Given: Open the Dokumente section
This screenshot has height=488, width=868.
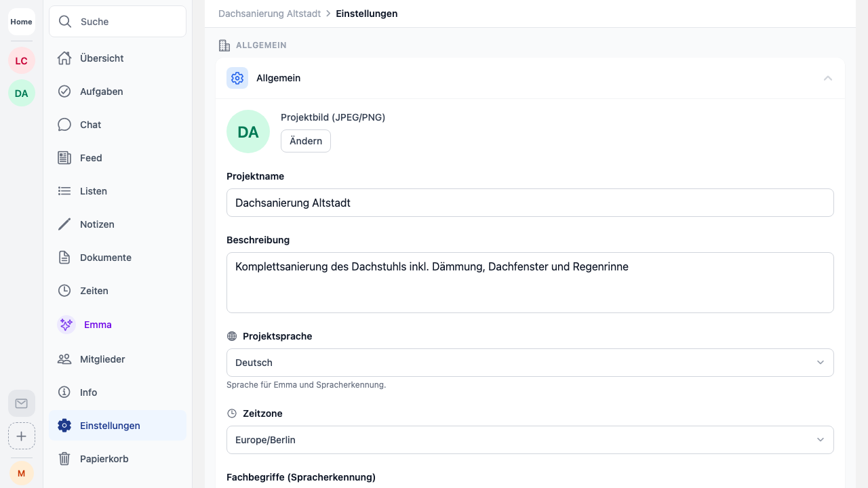Looking at the screenshot, I should [x=105, y=258].
